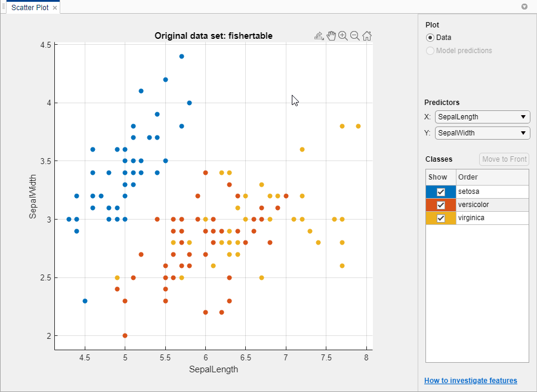
Task: Select the versicolor row in Classes table
Action: pos(477,205)
